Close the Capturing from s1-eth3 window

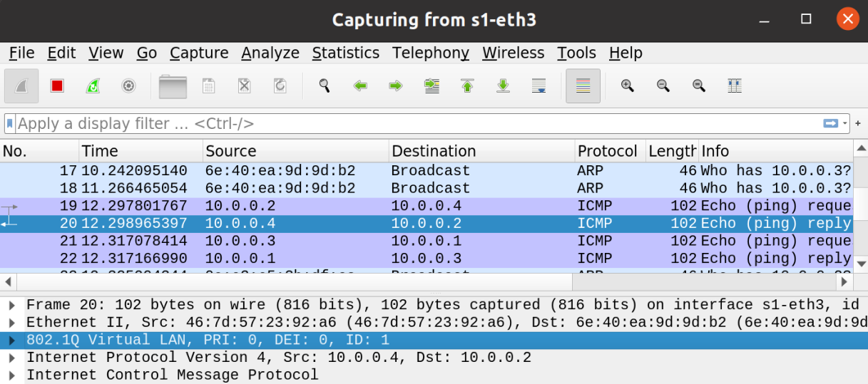(x=847, y=19)
